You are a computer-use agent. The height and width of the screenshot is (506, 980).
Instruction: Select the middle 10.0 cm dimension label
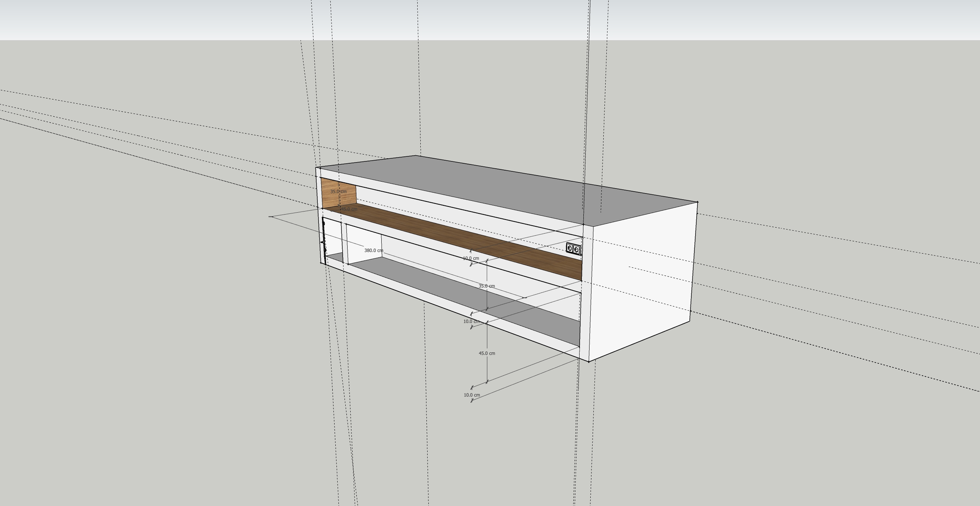pos(471,321)
